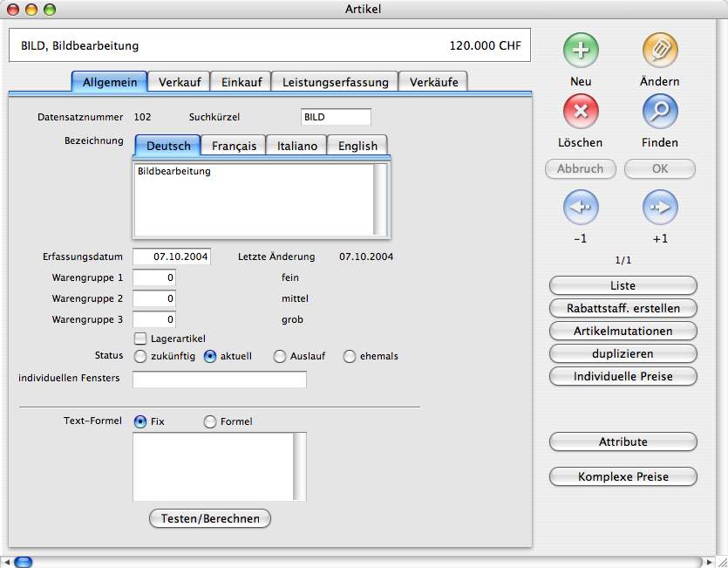Click the blue Finden magnifier icon
Viewport: 728px width, 568px height.
(660, 112)
